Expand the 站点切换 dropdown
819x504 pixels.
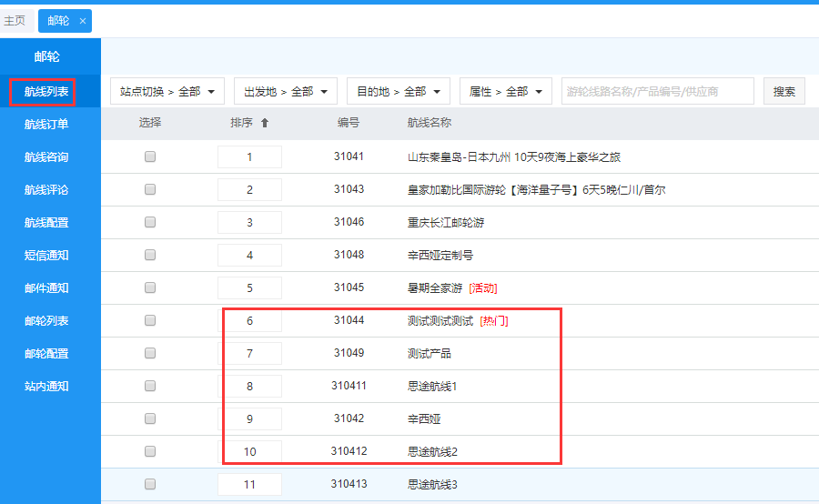[x=167, y=92]
